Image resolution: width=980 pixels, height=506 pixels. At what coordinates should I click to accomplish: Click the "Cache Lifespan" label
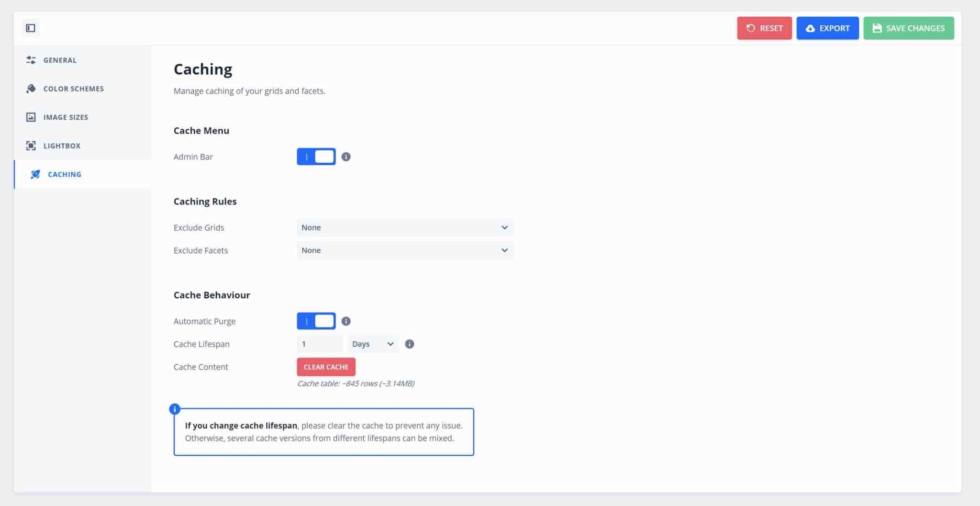pyautogui.click(x=202, y=344)
